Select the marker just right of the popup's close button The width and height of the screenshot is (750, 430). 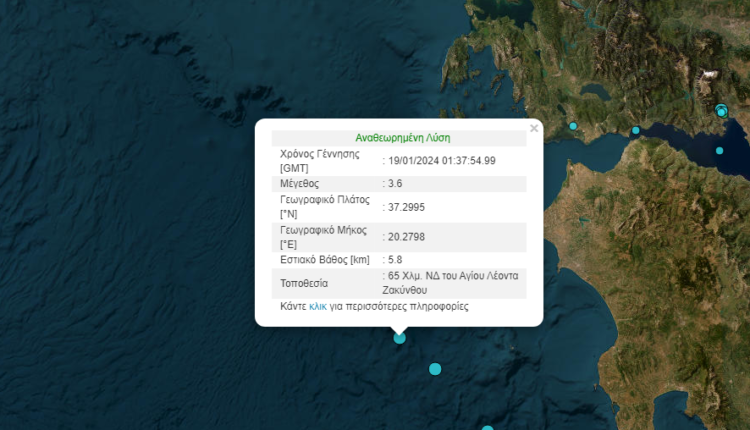click(x=574, y=126)
